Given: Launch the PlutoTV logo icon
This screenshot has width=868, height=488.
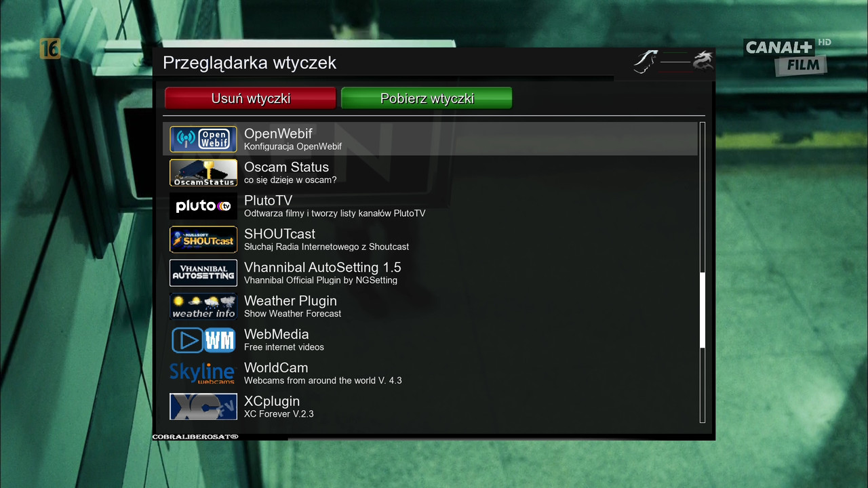Looking at the screenshot, I should click(x=203, y=206).
